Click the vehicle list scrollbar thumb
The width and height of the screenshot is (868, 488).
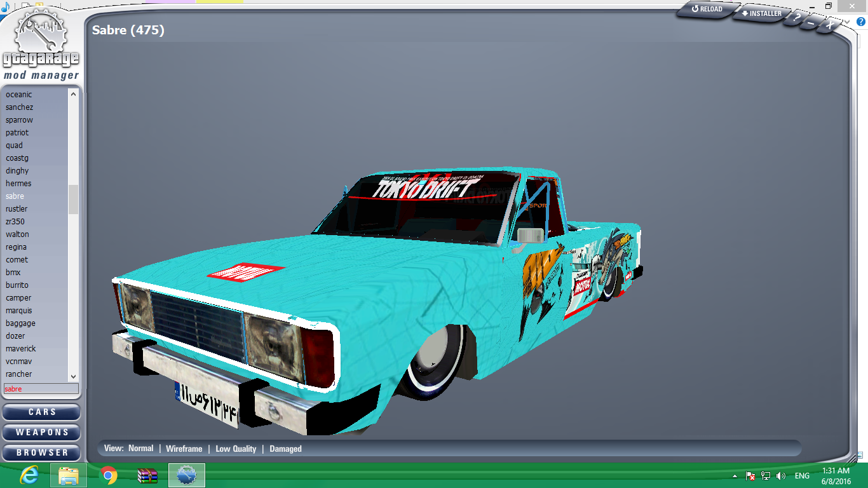pyautogui.click(x=73, y=199)
